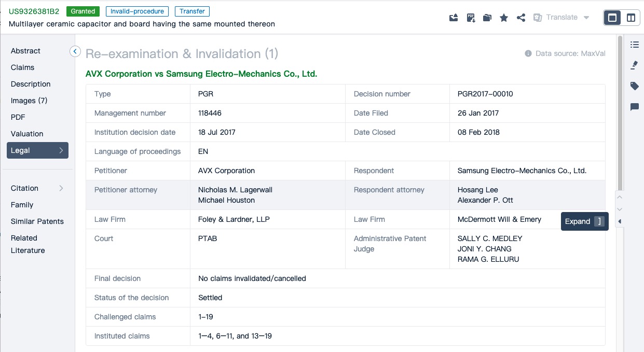Switch to single-pane view
The width and height of the screenshot is (644, 352).
point(612,18)
